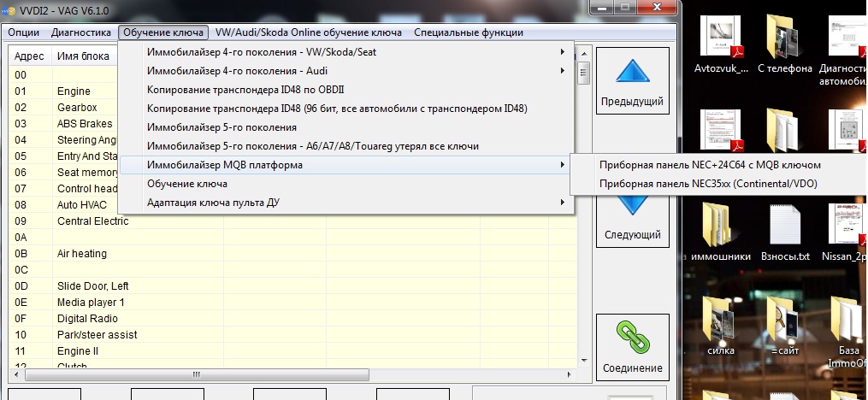868x400 pixels.
Task: Click horizontal scrollbar left arrow of list
Action: click(15, 374)
